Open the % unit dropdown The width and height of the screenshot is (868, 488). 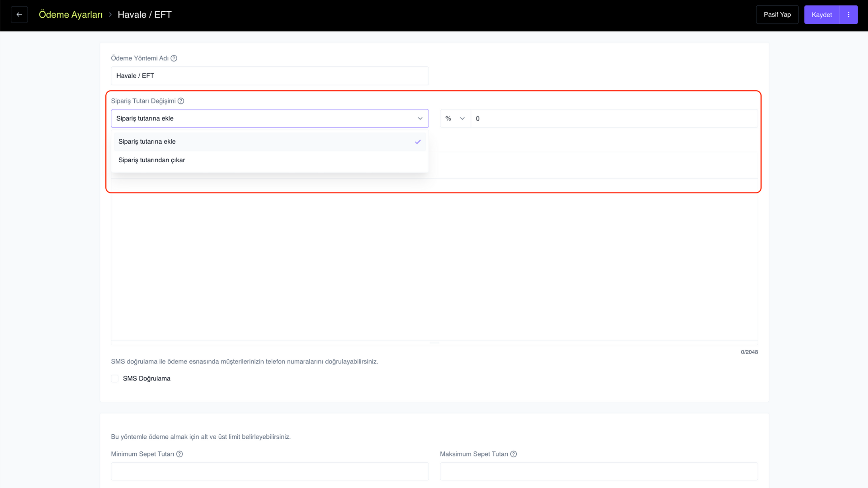455,118
